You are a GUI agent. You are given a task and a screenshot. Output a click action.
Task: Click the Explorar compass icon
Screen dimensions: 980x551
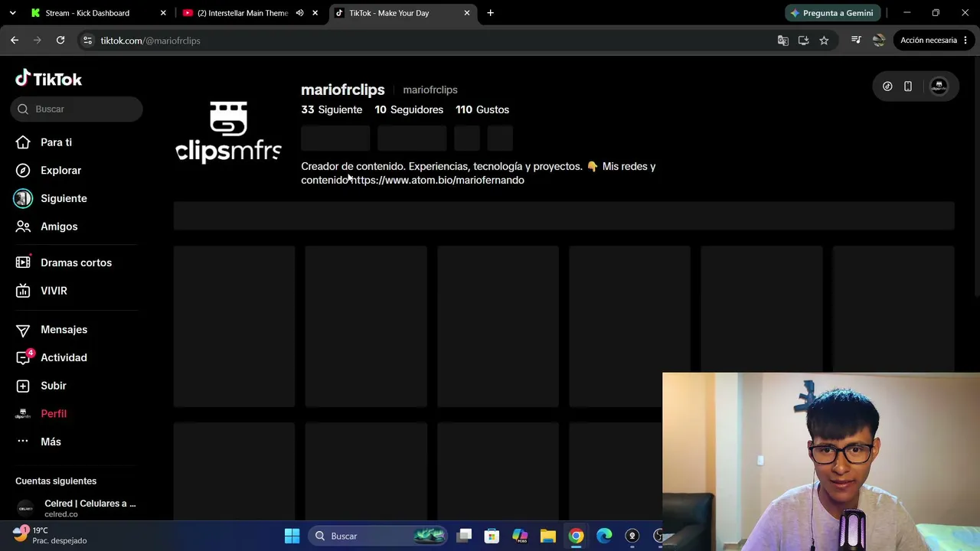pyautogui.click(x=23, y=171)
